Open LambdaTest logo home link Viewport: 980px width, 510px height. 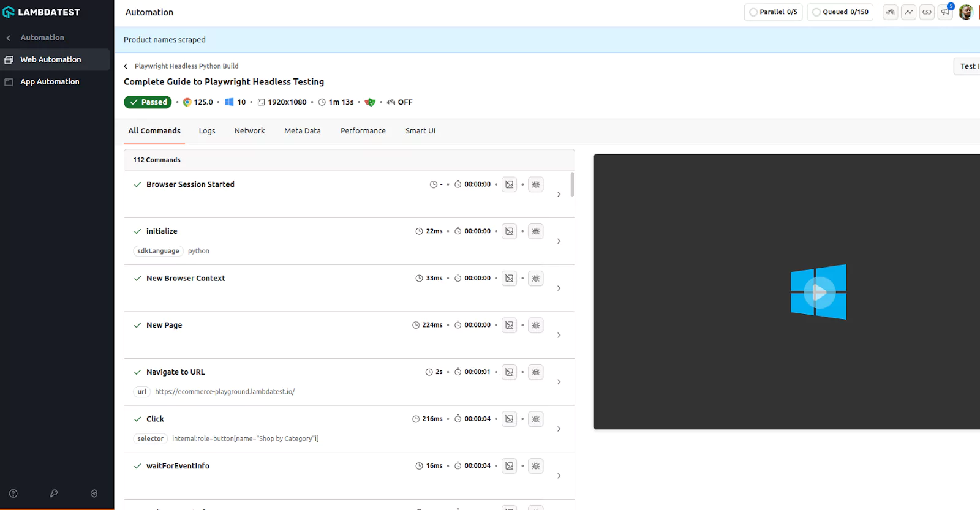[x=42, y=12]
